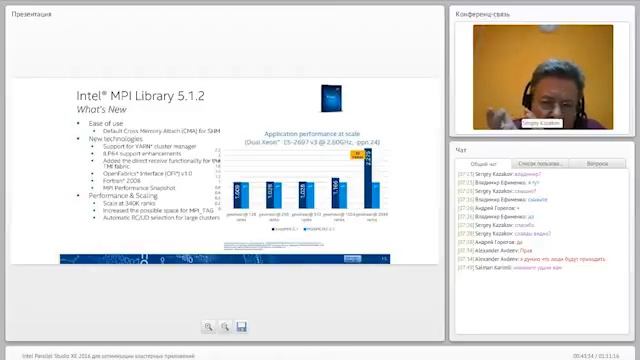Viewport: 640px width, 360px height.
Task: Click the Support for YARN cluster manager line
Action: click(x=149, y=146)
